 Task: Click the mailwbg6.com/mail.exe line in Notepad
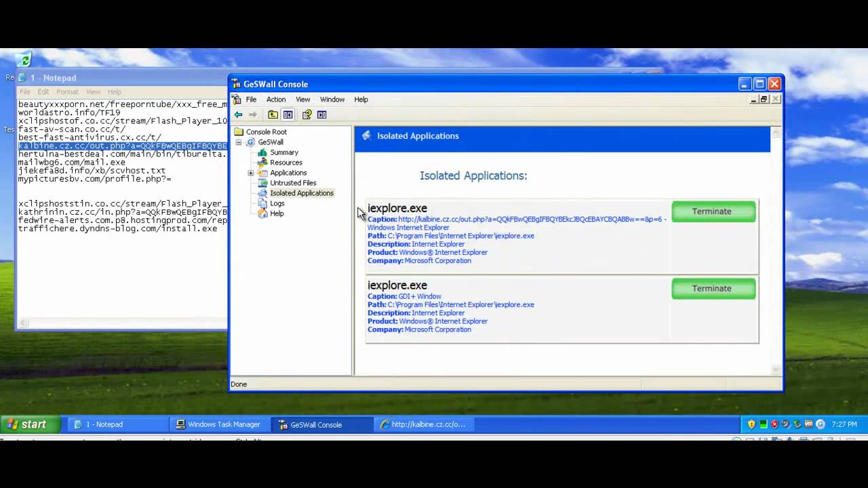72,163
